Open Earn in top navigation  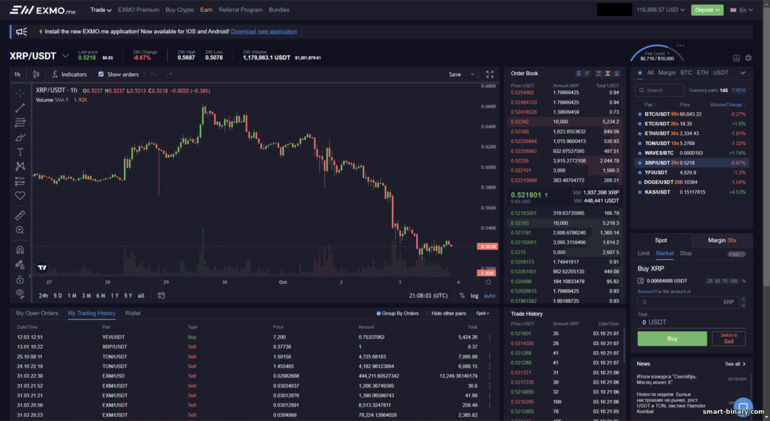tap(206, 10)
